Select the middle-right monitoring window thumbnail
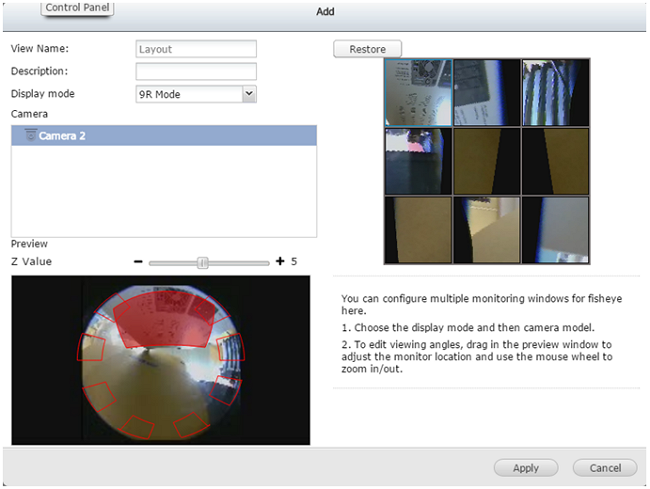This screenshot has height=489, width=650. 555,161
